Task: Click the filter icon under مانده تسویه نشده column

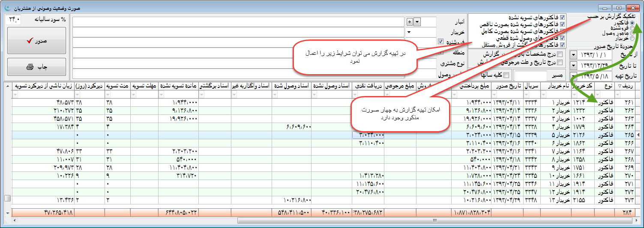Action: 161,94
